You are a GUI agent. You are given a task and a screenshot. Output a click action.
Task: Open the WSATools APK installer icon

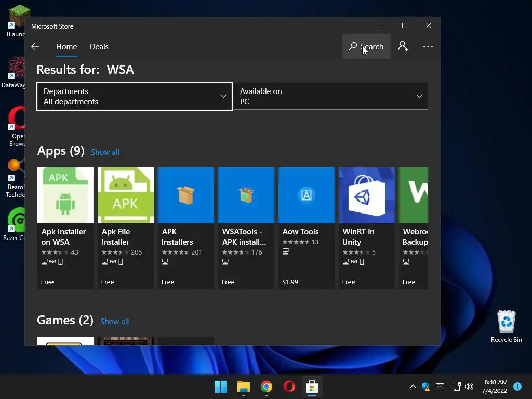246,195
